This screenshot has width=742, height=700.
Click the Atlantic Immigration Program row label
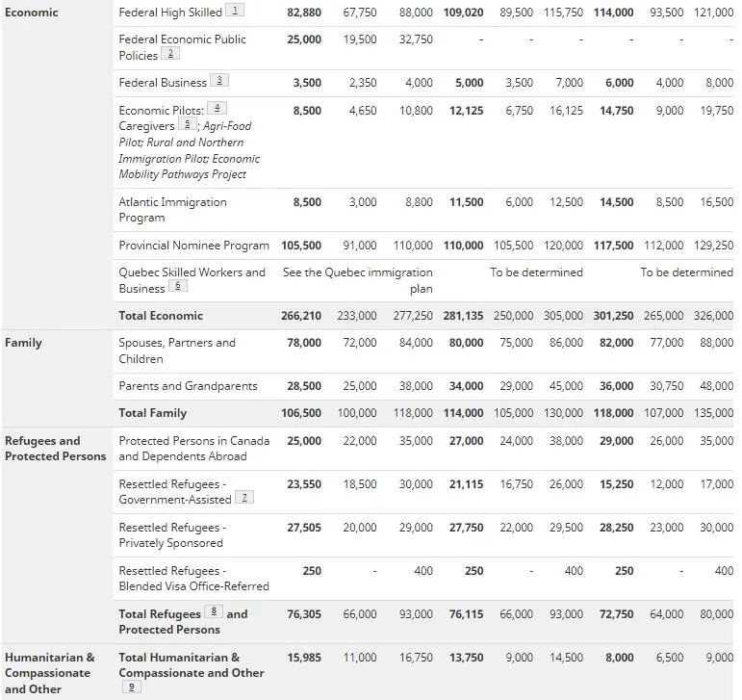point(172,209)
